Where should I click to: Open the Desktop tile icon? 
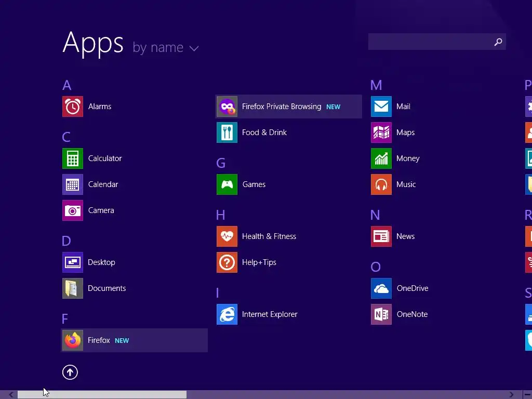pyautogui.click(x=73, y=262)
